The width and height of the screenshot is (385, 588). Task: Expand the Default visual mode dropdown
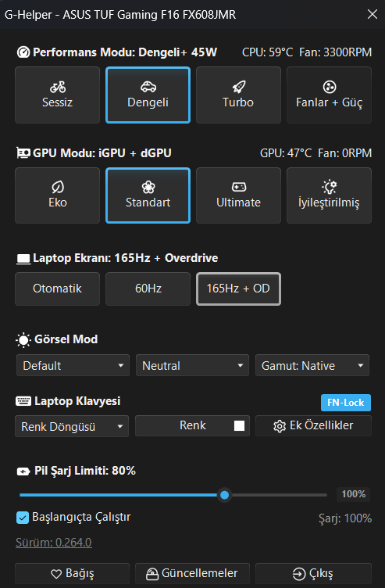click(x=73, y=365)
